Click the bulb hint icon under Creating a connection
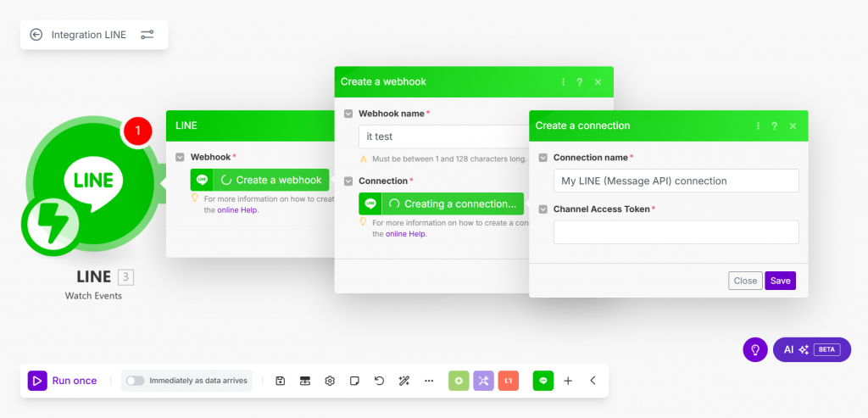 coord(363,221)
